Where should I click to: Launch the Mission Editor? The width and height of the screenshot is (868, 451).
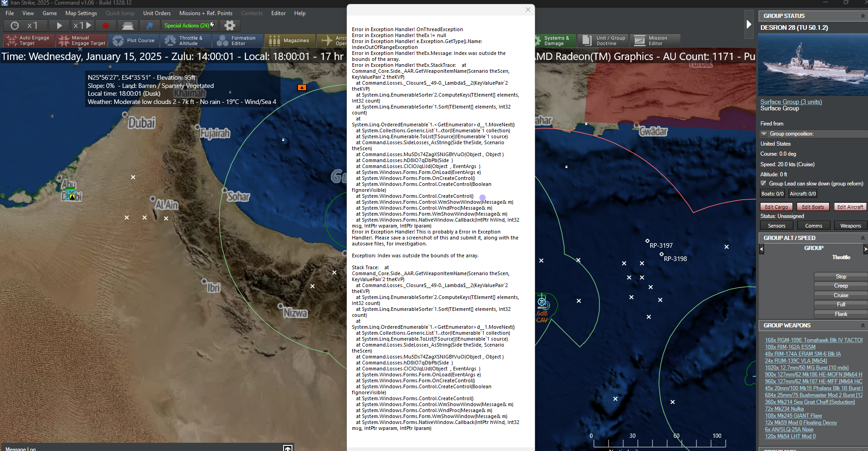point(655,41)
